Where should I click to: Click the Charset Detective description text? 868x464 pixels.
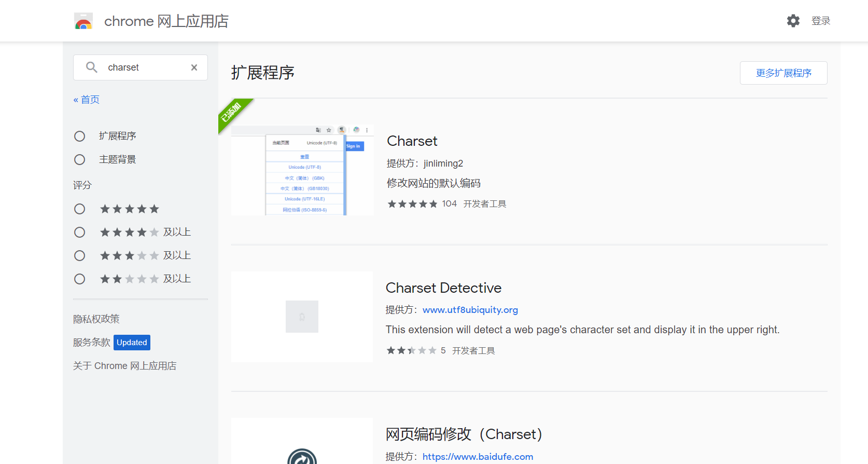[x=583, y=330]
